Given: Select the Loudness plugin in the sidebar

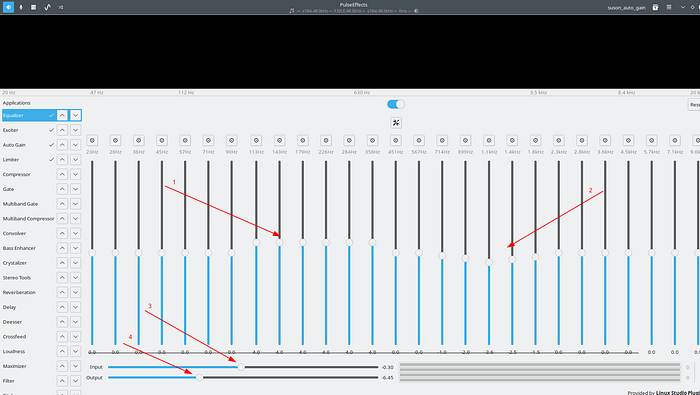Looking at the screenshot, I should click(28, 351).
